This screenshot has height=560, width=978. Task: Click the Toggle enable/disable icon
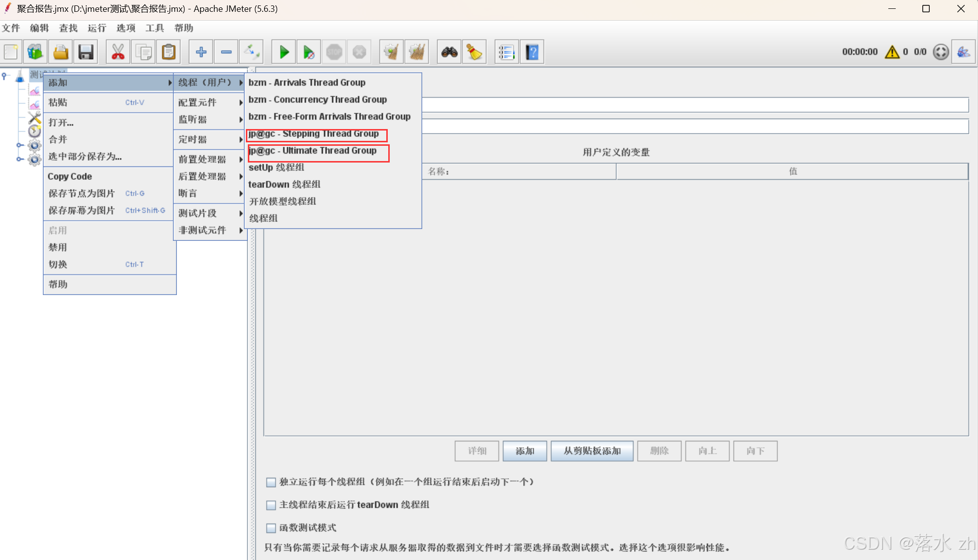[251, 52]
